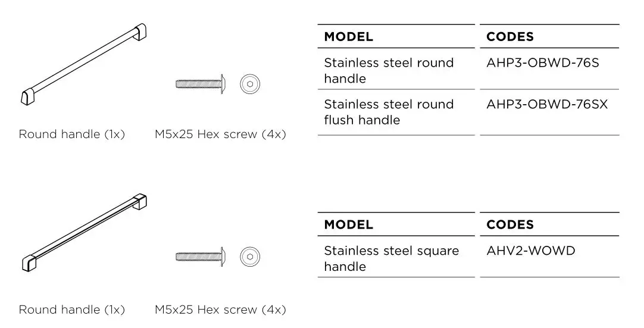Click the 'Stainless steel round flush handle' cell

[x=389, y=112]
